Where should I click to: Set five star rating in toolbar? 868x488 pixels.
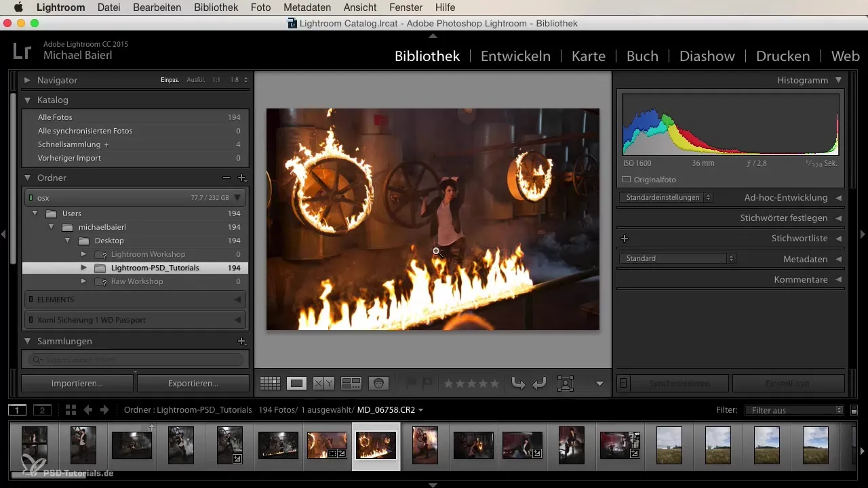point(494,384)
